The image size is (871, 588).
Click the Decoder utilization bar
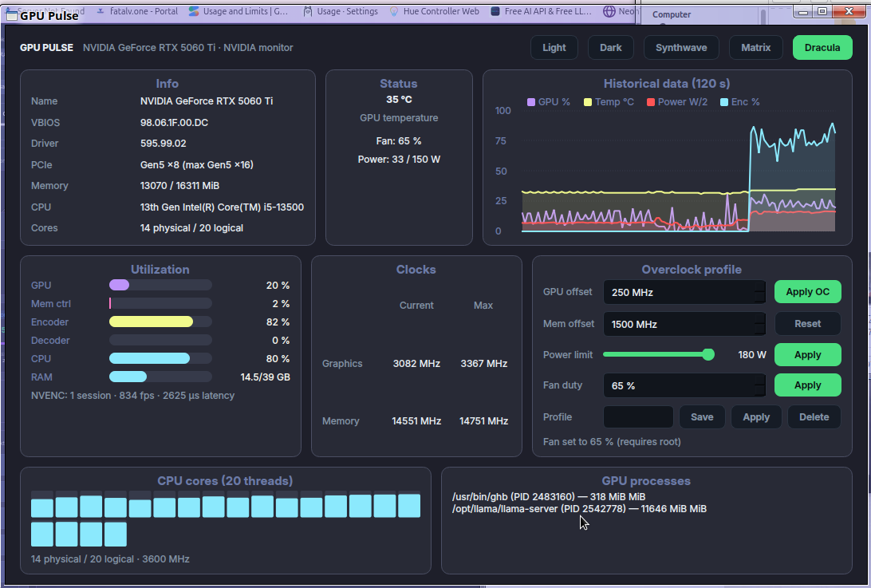[160, 340]
